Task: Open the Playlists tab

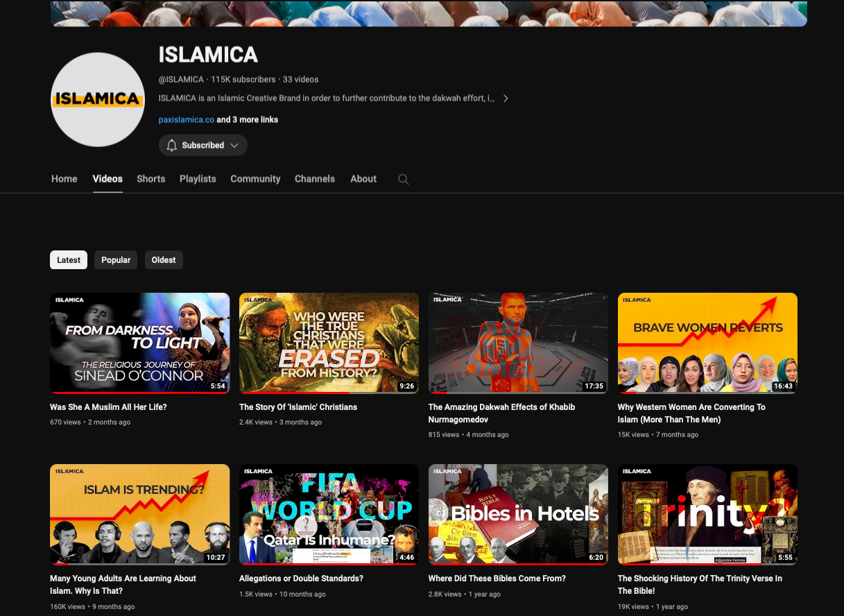Action: pyautogui.click(x=198, y=179)
